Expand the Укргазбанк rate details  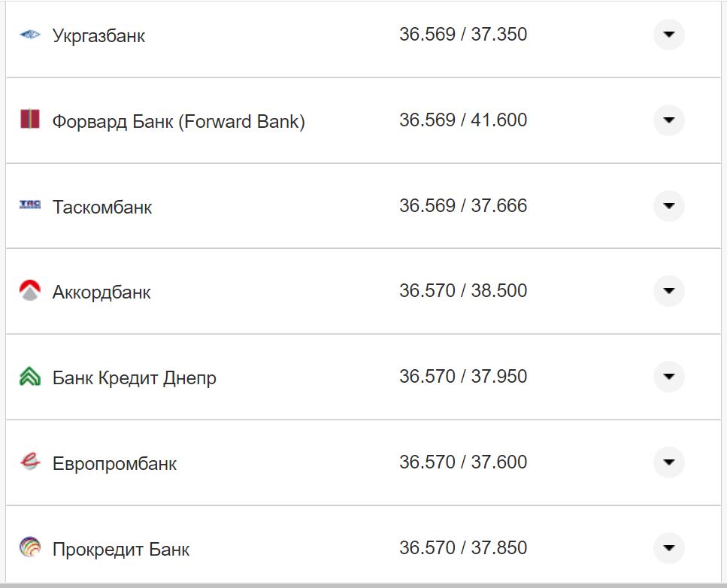[668, 34]
